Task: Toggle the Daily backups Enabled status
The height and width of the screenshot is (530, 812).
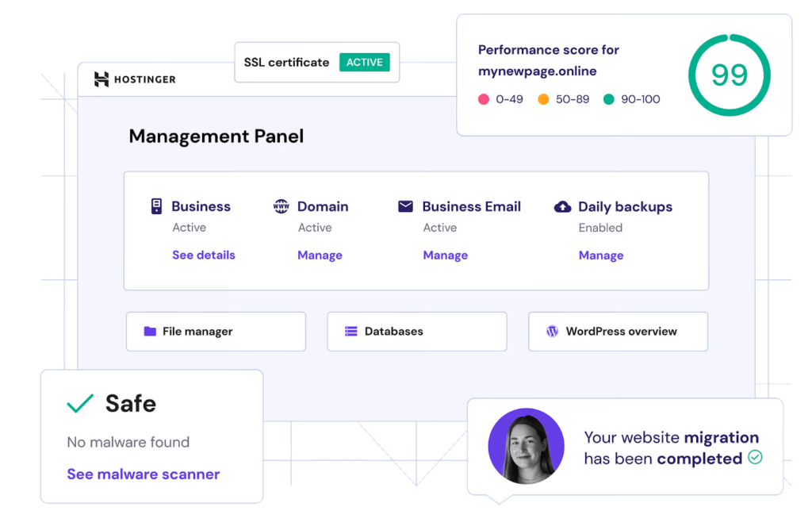Action: click(600, 228)
